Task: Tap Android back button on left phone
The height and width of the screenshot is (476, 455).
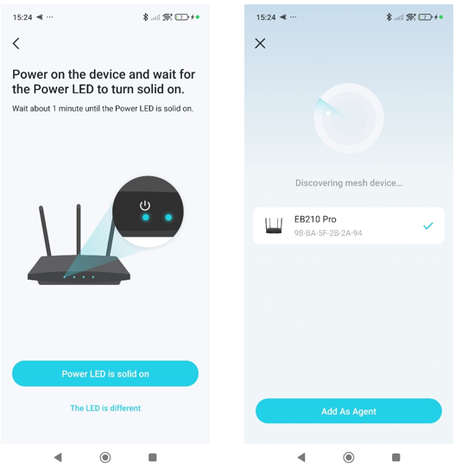Action: [x=58, y=457]
